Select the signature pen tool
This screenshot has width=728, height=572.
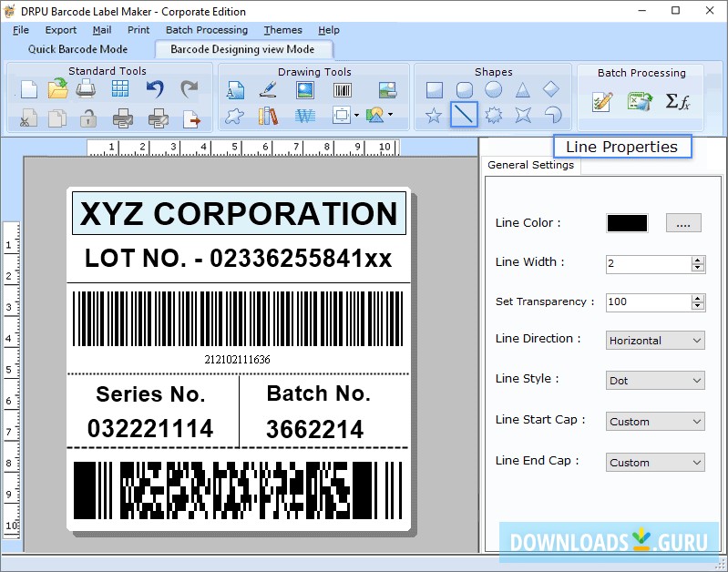coord(268,89)
